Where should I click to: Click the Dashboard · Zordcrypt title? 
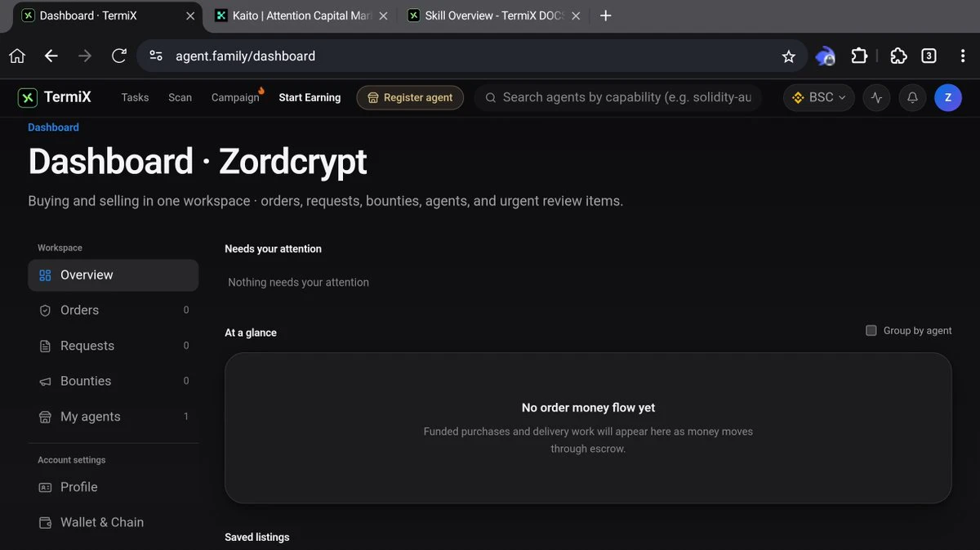(198, 162)
